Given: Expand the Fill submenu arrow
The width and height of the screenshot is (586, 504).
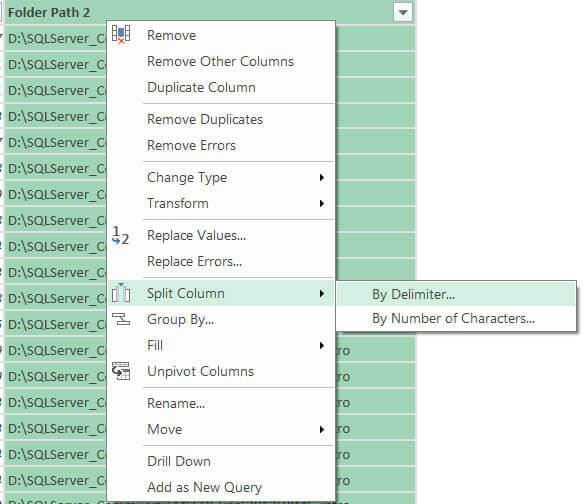Looking at the screenshot, I should (322, 345).
